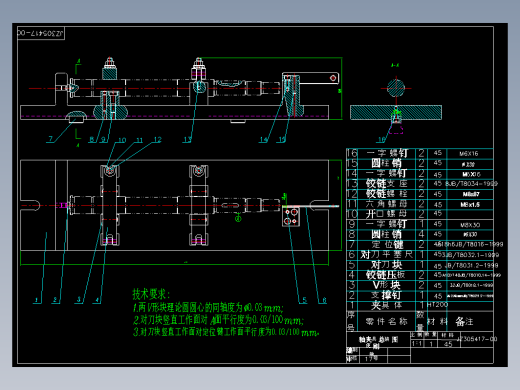
Task: Click the 'A-A' section view label
Action: point(395,65)
